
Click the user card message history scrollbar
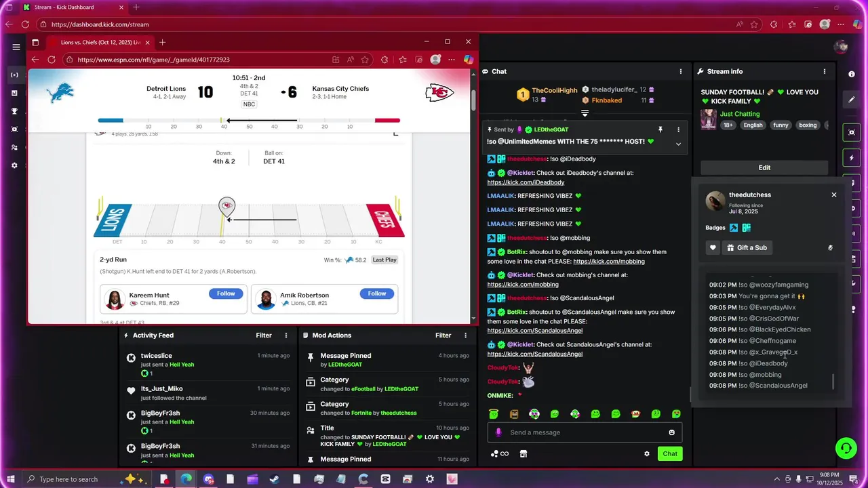(x=833, y=382)
